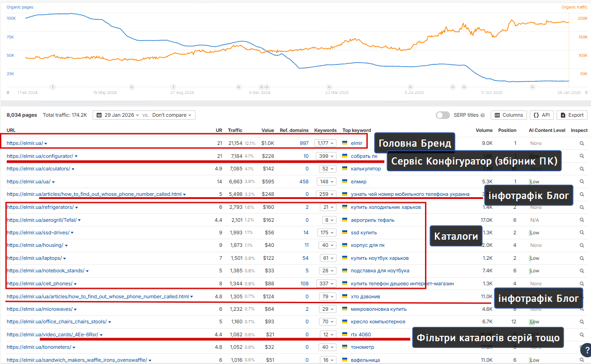
Task: Click the top keyword "калькулятор"
Action: (366, 169)
